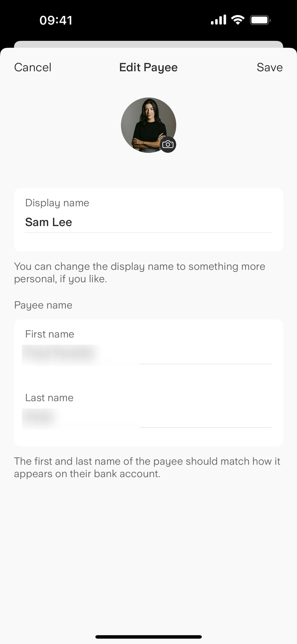The image size is (297, 644).
Task: Tap the Payee name section heading
Action: click(43, 305)
